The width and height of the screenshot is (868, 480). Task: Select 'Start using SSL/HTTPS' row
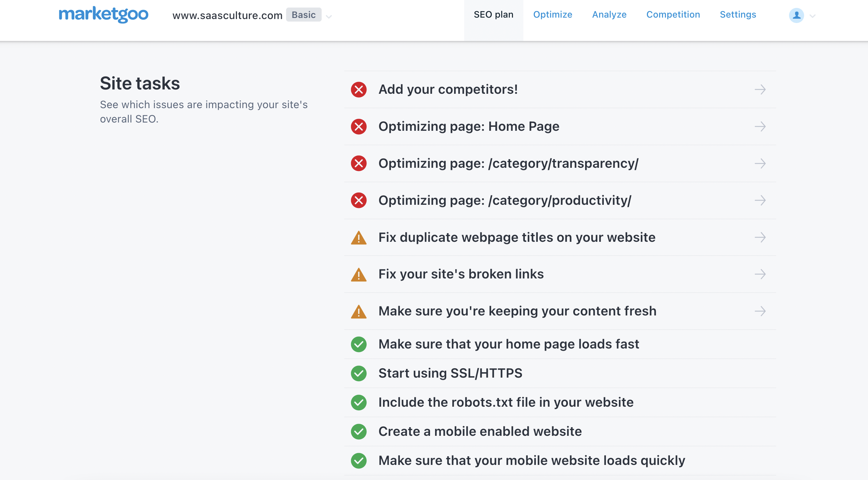click(x=560, y=373)
